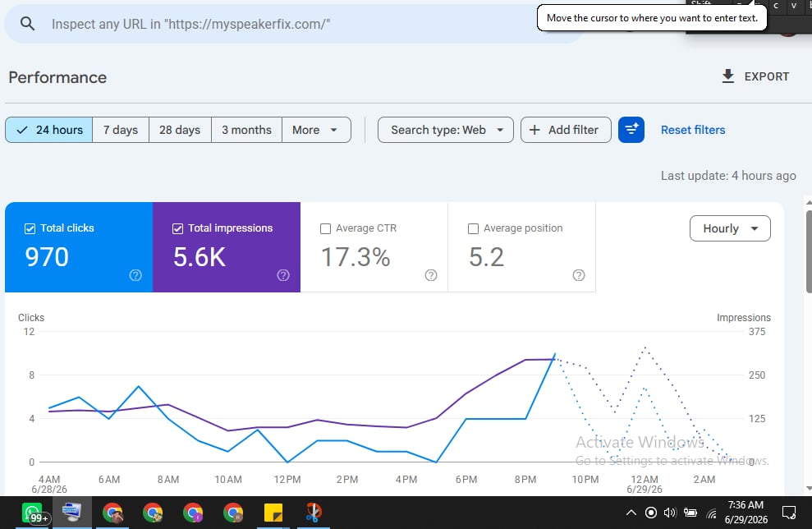The image size is (812, 529).
Task: Click the Impressions axis title
Action: point(744,318)
